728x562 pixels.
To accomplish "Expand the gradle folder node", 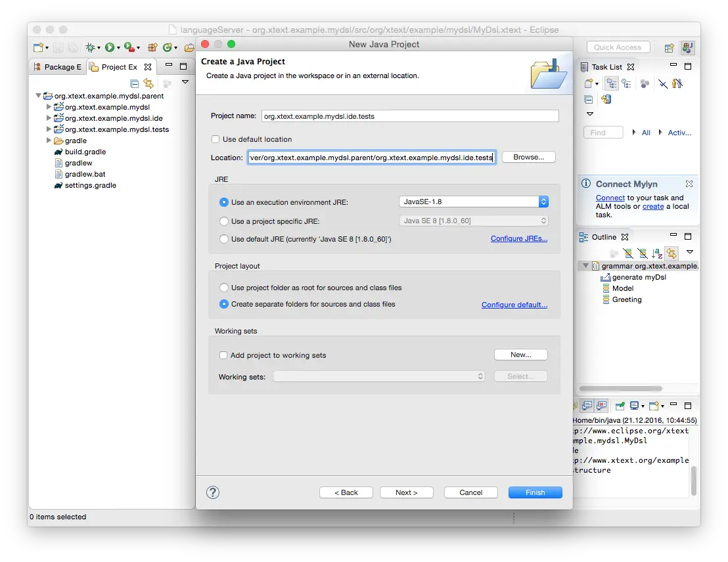I will click(49, 140).
